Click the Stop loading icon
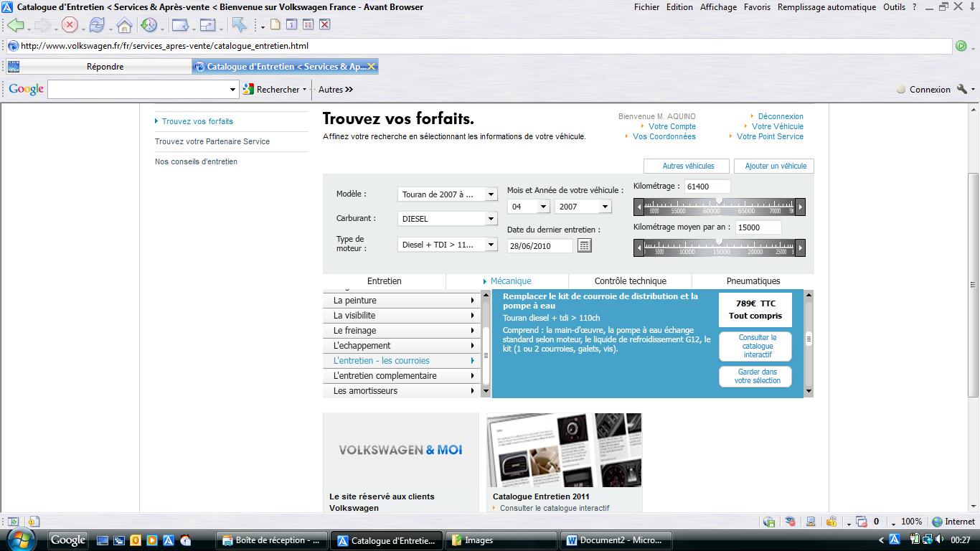Image resolution: width=980 pixels, height=551 pixels. point(70,25)
